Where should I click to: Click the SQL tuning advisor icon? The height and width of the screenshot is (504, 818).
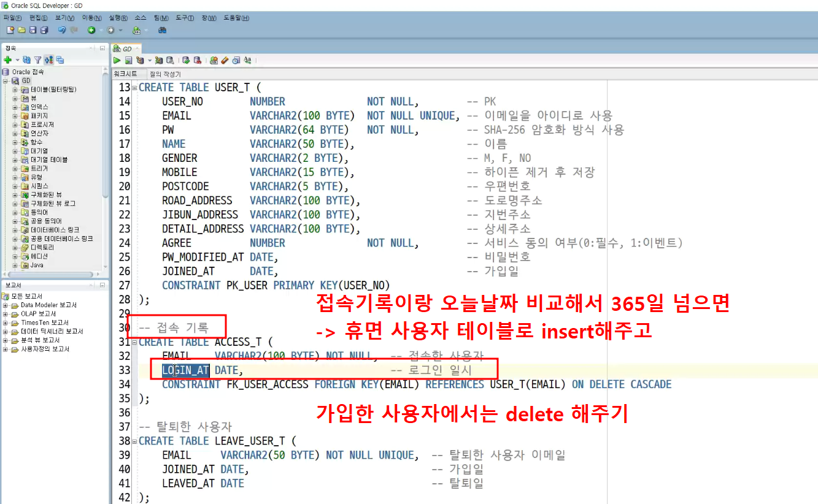(170, 60)
